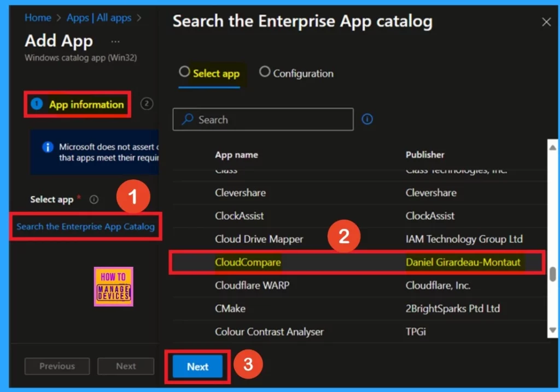Click publisher Cloudflare, Inc.
This screenshot has width=560, height=392.
coord(438,285)
